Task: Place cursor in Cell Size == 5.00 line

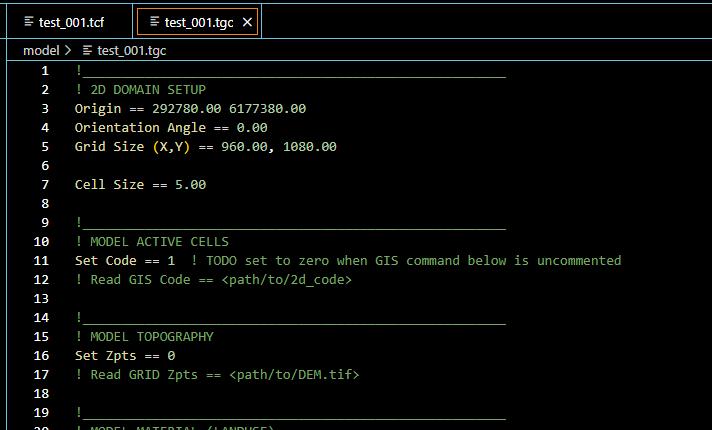Action: (x=140, y=184)
